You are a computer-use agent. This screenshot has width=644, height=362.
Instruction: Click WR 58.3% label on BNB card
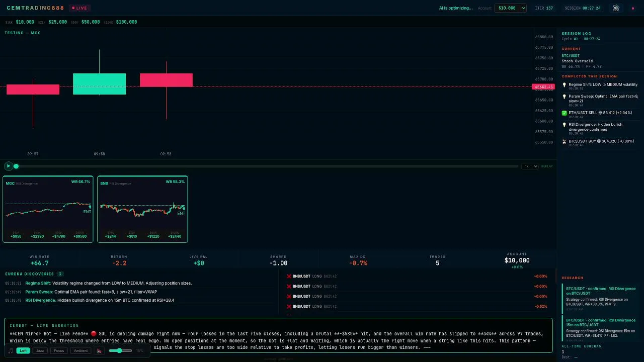175,182
